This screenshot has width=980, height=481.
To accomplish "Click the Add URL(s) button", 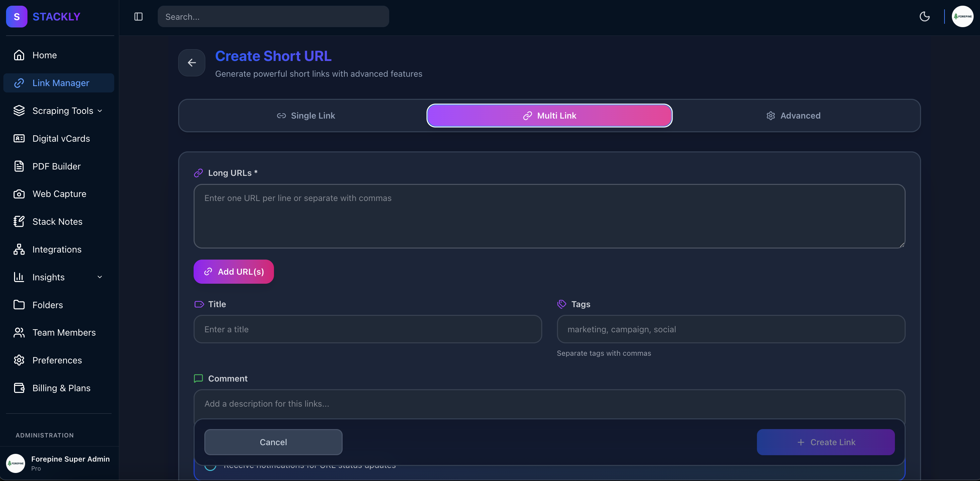I will [233, 271].
